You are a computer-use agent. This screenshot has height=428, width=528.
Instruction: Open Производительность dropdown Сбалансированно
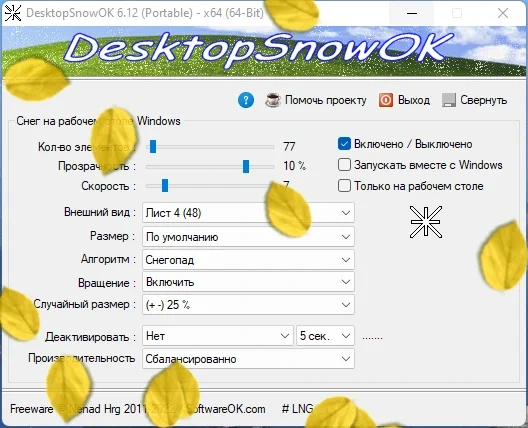(x=248, y=359)
